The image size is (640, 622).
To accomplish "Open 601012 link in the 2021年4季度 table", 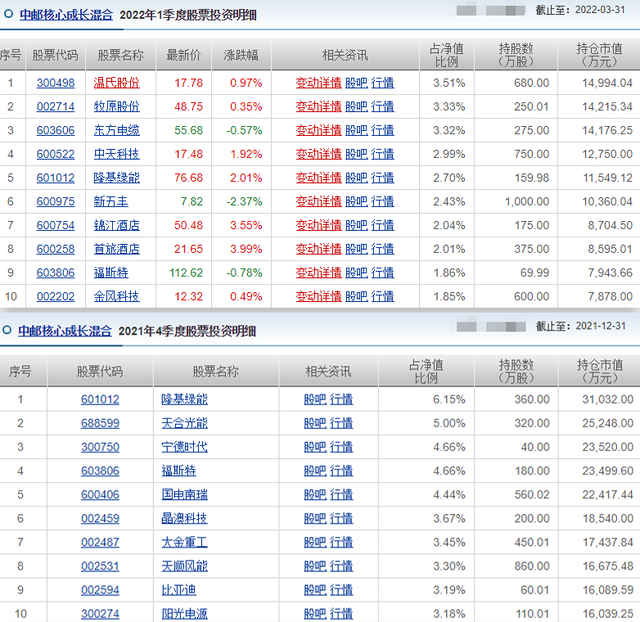I will click(x=100, y=399).
